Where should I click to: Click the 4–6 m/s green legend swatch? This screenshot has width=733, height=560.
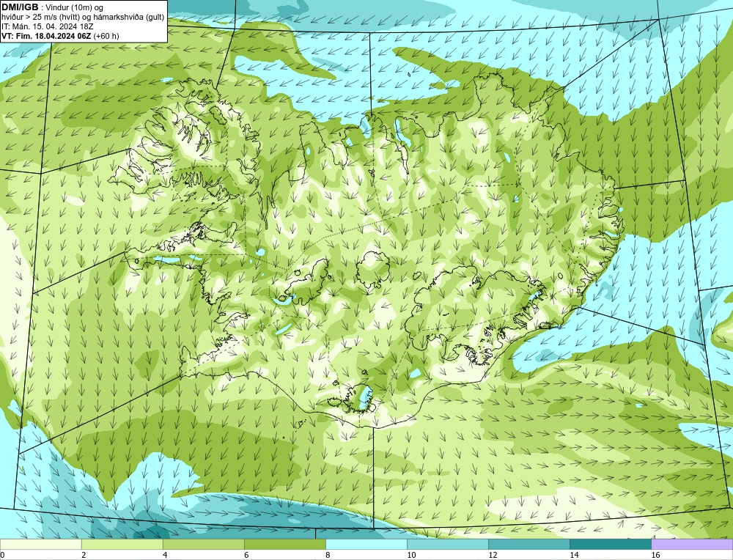pos(203,544)
